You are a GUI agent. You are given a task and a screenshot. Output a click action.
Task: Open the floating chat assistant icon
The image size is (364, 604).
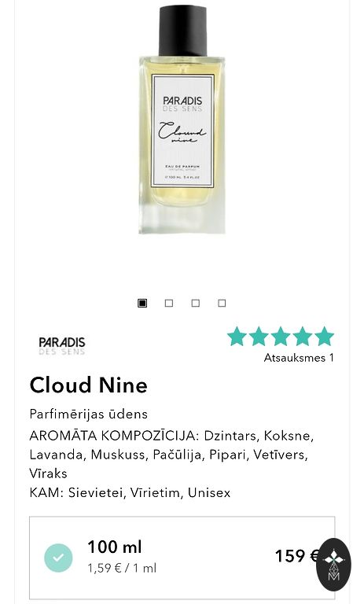tap(333, 565)
